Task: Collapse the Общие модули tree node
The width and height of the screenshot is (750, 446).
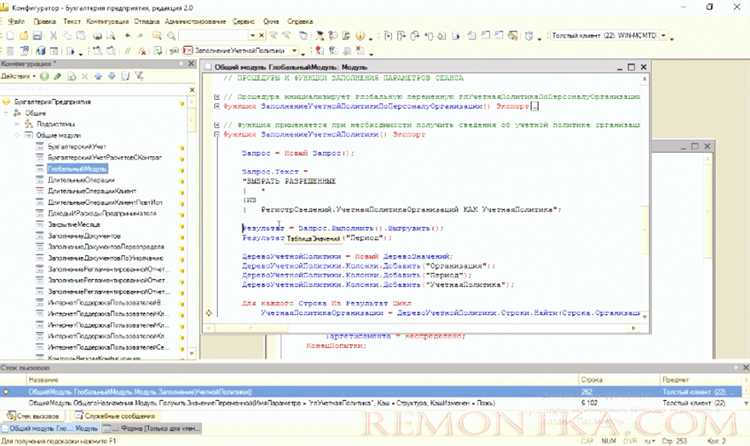Action: pos(17,135)
